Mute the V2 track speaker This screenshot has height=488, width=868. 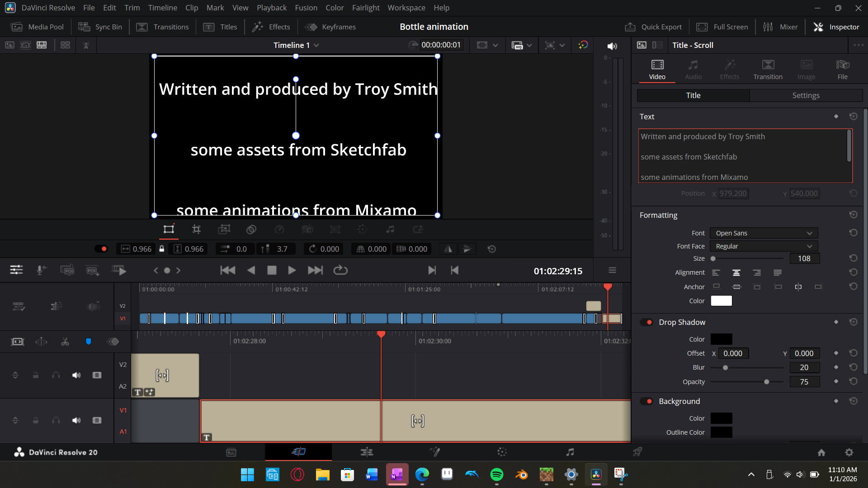[76, 375]
